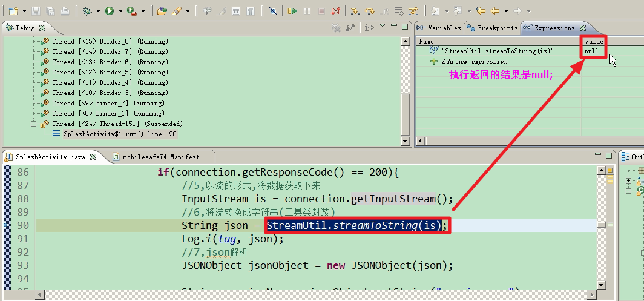Viewport: 644px width, 301px height.
Task: Toggle Show Whitespace Characters pilcrow icon
Action: (x=251, y=11)
